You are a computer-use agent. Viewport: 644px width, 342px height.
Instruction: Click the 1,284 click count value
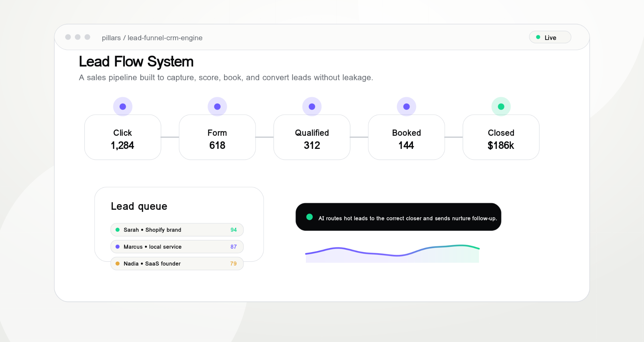[122, 146]
